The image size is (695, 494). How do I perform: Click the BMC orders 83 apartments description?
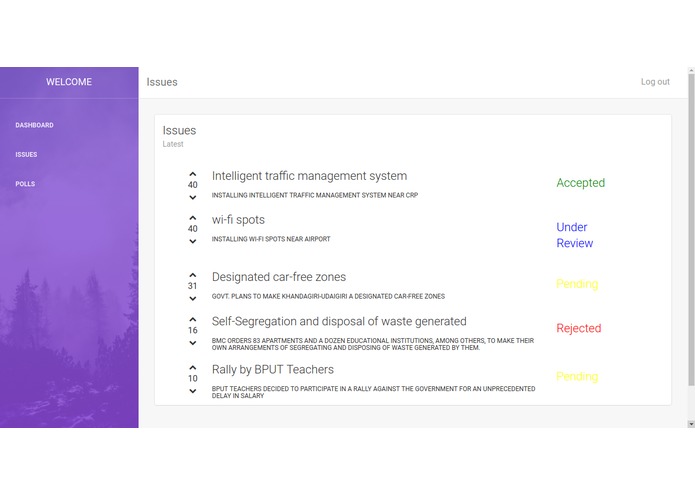[373, 344]
